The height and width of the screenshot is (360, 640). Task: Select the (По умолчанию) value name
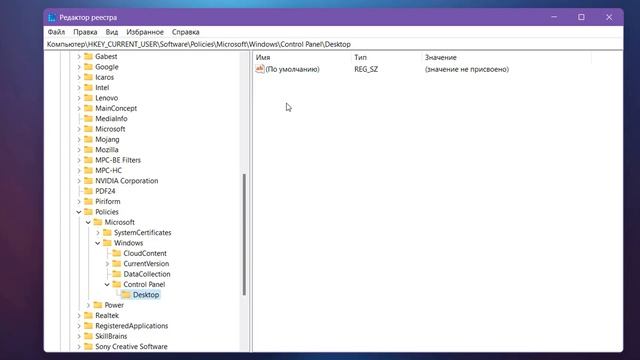292,69
